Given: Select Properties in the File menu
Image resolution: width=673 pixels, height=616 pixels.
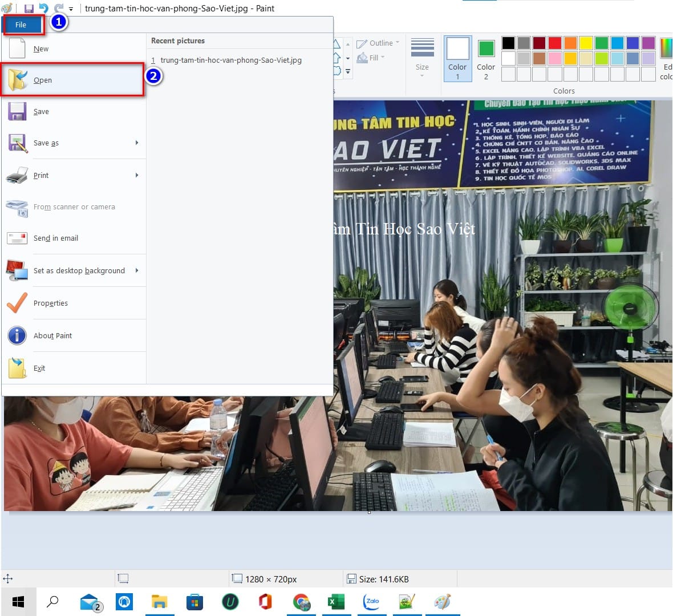Looking at the screenshot, I should pos(51,303).
